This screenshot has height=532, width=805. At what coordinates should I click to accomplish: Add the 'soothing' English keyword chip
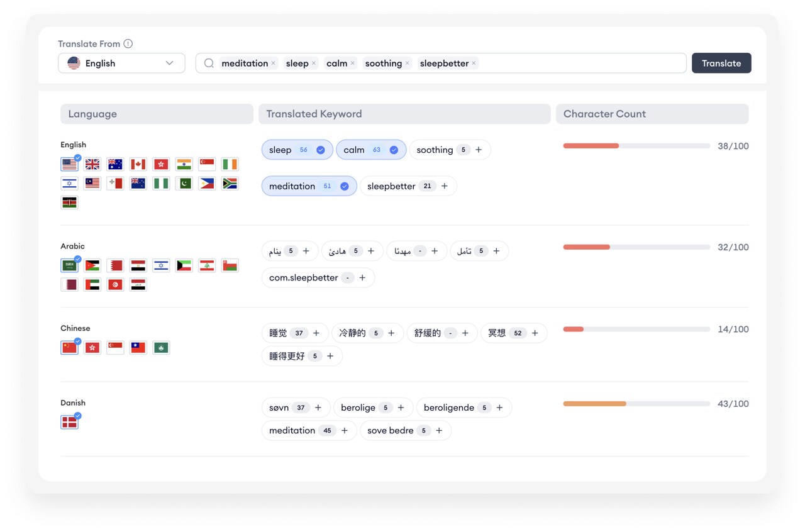[479, 150]
